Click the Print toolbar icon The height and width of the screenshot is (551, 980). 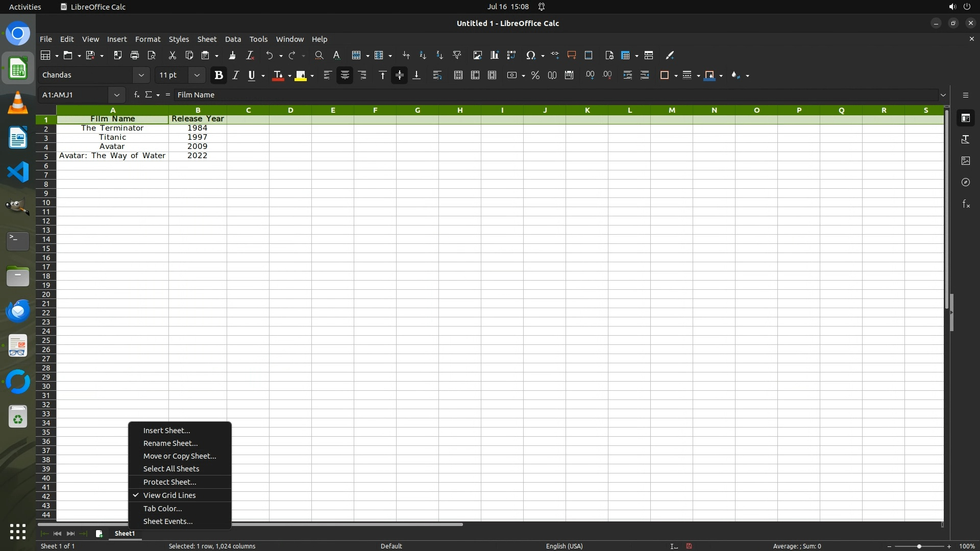135,55
